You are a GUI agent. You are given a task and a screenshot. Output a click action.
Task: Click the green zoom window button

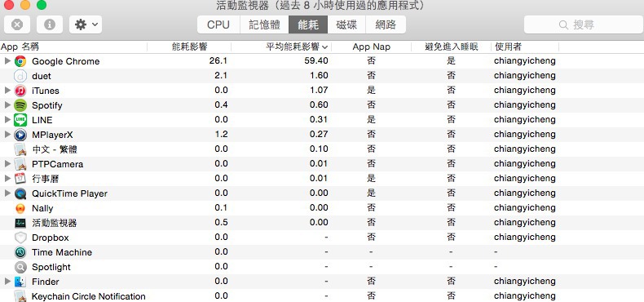[42, 5]
